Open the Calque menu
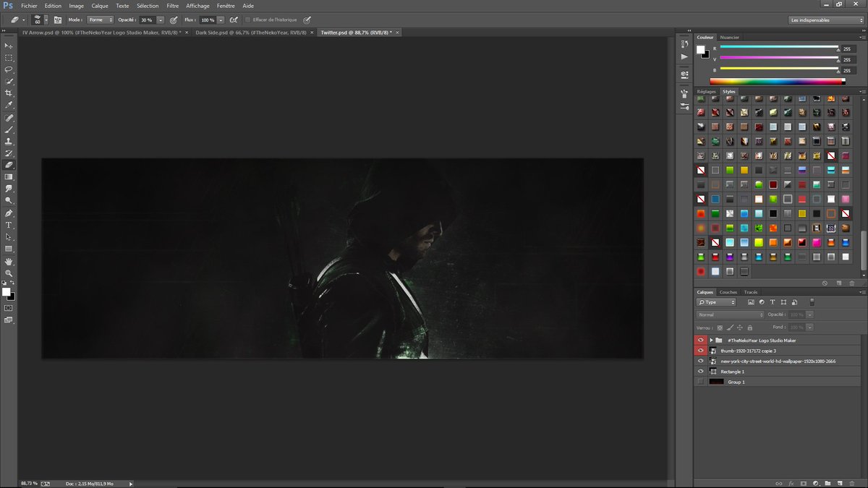The height and width of the screenshot is (488, 868). tap(100, 6)
